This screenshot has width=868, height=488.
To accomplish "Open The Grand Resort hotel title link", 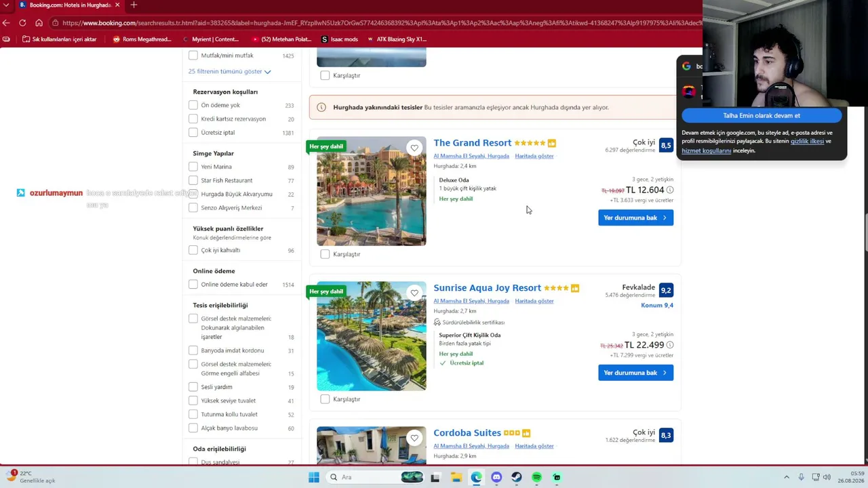I will [x=473, y=143].
